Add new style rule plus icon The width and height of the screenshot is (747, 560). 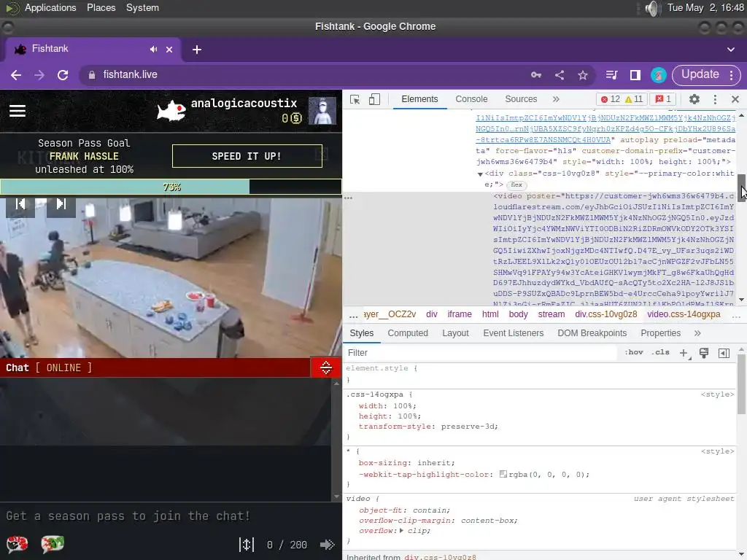pyautogui.click(x=684, y=353)
